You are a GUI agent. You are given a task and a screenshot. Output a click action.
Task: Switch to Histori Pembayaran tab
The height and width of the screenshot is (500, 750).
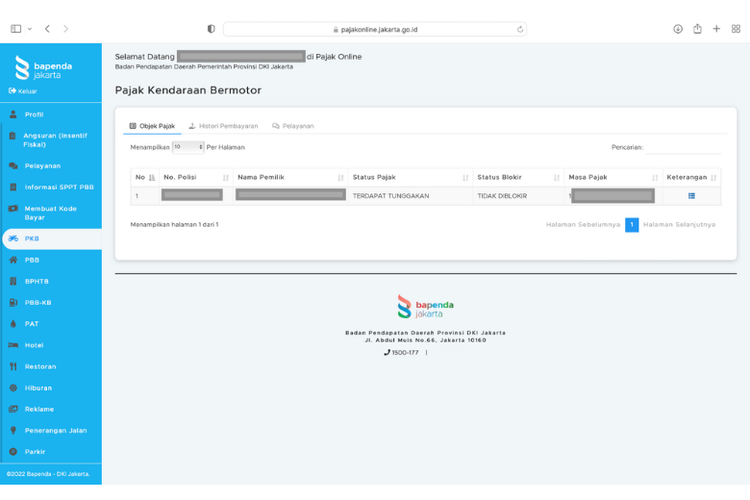point(223,126)
